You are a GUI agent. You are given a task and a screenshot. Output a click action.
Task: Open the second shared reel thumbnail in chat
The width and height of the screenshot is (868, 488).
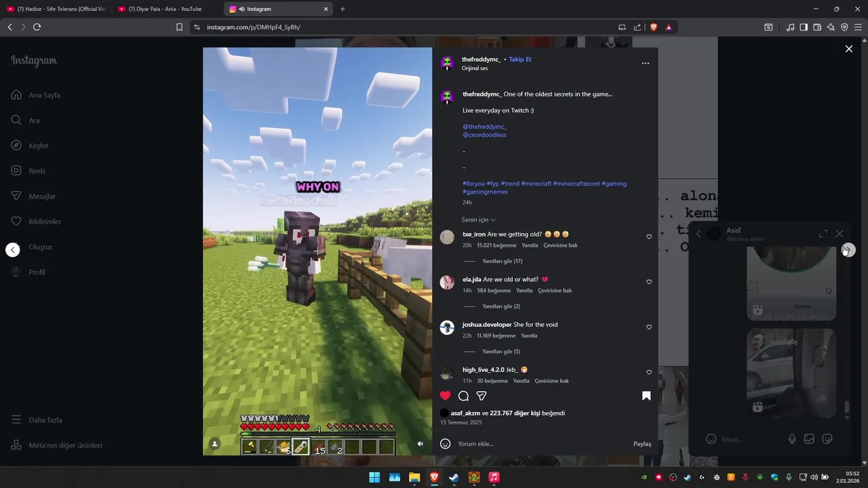click(791, 373)
